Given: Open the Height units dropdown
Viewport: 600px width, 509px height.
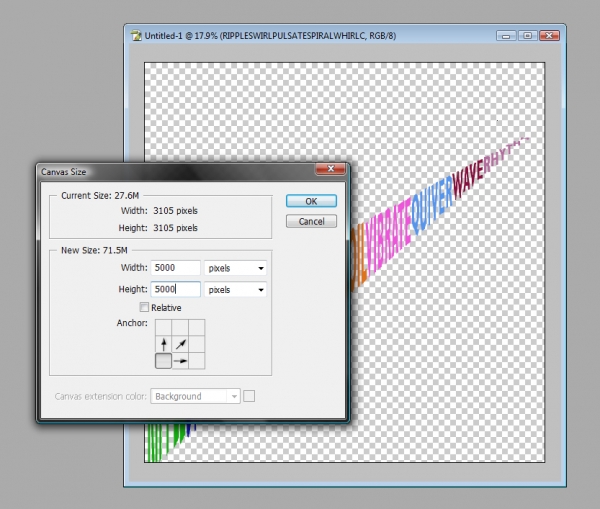Looking at the screenshot, I should [235, 290].
